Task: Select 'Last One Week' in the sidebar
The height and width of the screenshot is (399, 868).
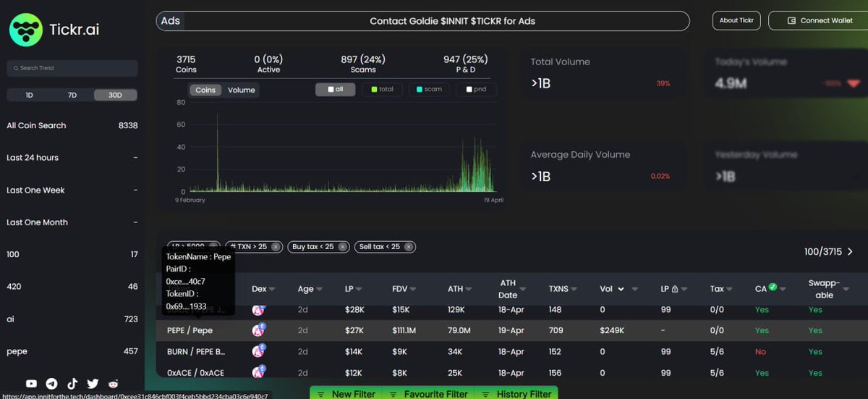Action: [x=72, y=190]
